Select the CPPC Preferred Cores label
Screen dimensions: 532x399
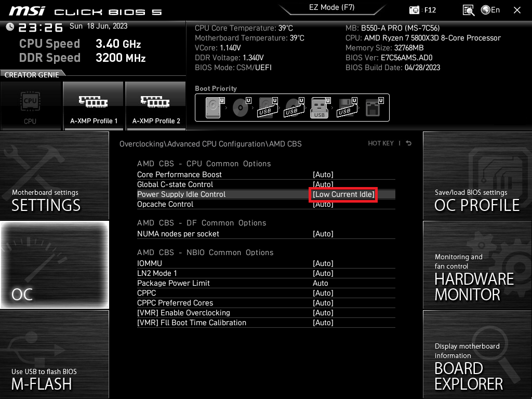[x=175, y=303]
